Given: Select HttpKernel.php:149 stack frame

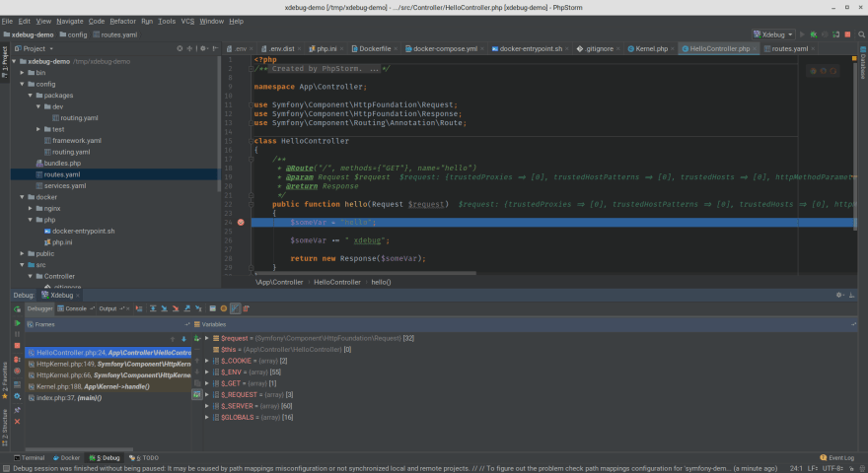Looking at the screenshot, I should point(108,364).
